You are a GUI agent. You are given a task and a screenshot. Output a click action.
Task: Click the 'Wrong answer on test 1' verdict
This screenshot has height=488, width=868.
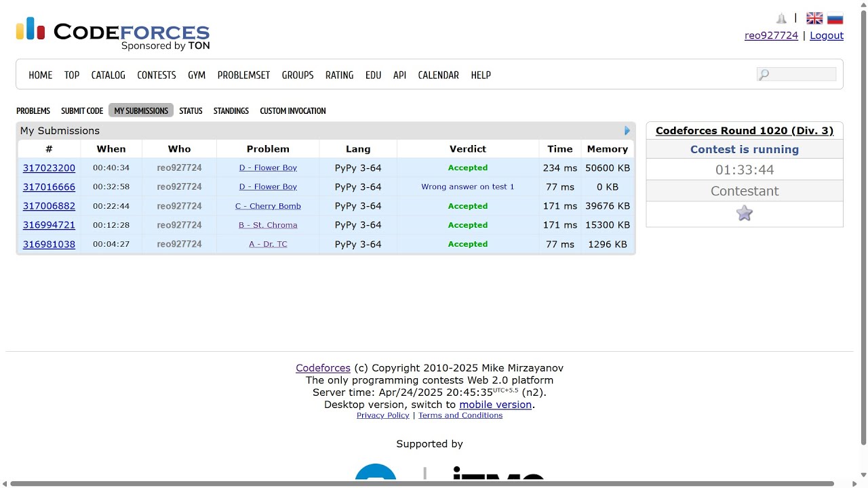(x=468, y=187)
